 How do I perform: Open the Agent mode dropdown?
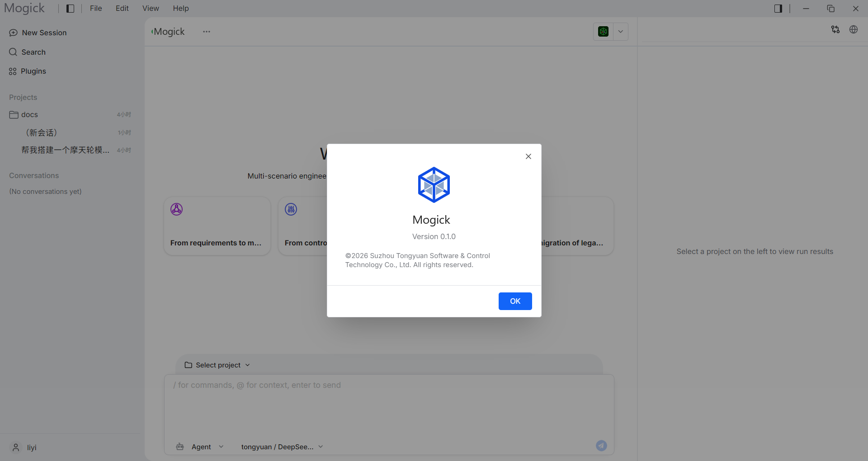click(200, 447)
